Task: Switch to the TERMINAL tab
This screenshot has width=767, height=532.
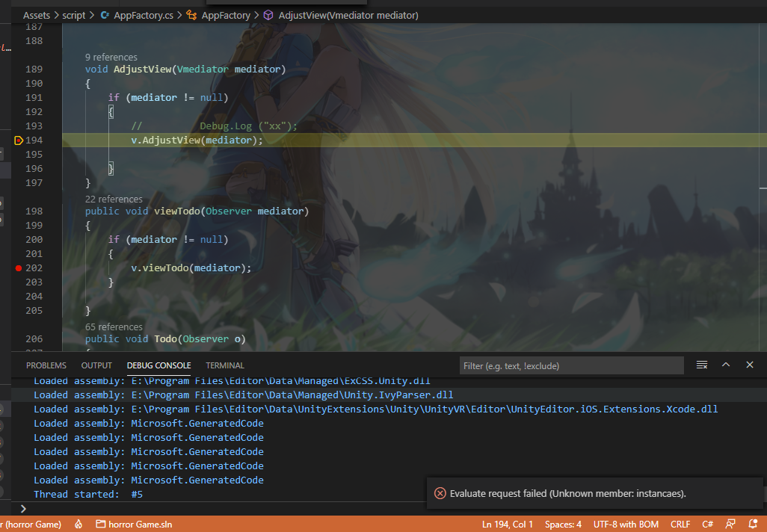Action: [225, 365]
